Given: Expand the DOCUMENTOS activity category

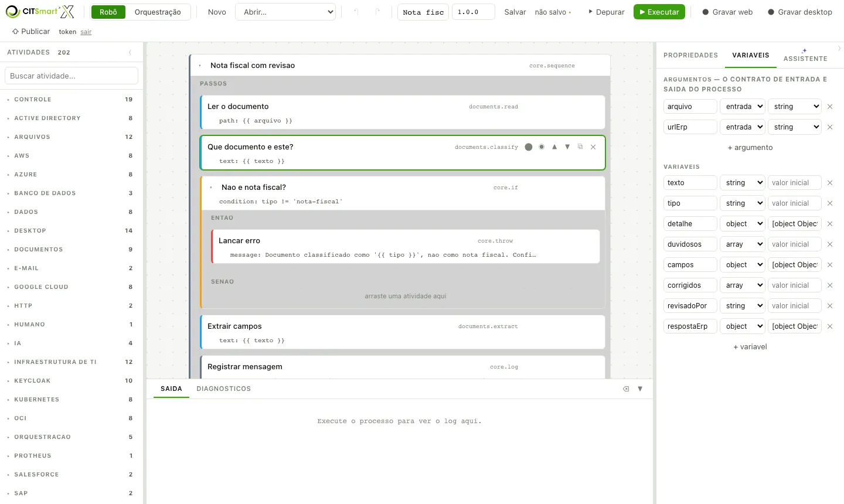Looking at the screenshot, I should 70,250.
